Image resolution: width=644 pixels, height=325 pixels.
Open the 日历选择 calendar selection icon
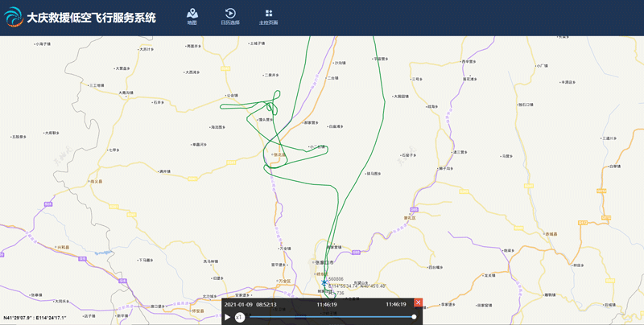(x=230, y=15)
